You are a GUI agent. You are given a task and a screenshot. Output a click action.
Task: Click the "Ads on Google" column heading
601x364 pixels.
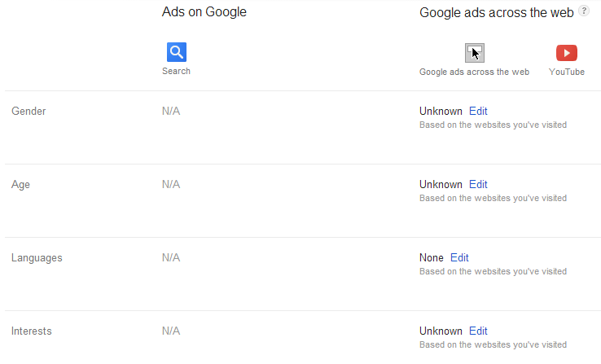204,12
